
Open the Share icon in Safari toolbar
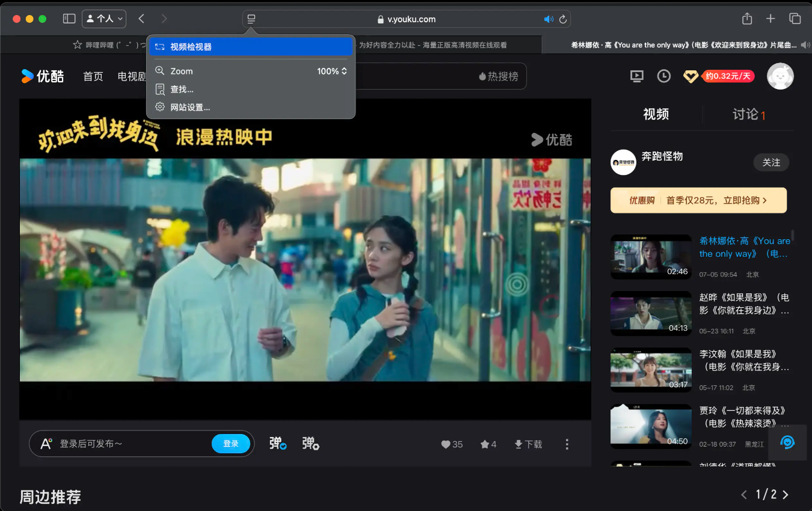(747, 19)
